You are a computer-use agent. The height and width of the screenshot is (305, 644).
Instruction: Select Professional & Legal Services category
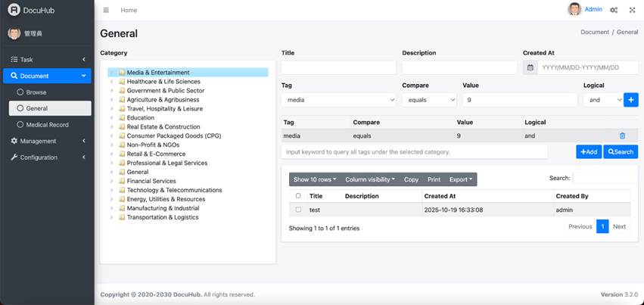(166, 163)
